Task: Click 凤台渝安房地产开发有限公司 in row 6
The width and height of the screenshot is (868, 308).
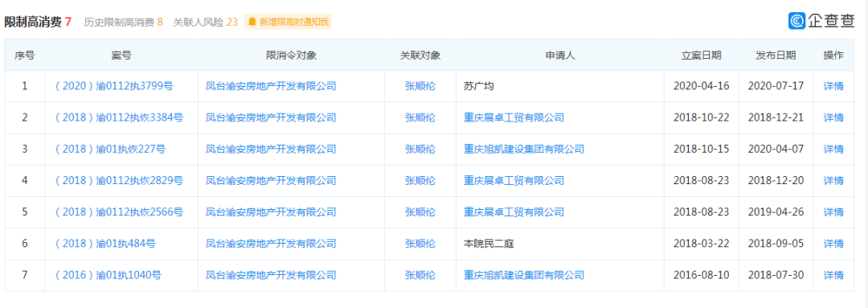Action: click(x=271, y=244)
